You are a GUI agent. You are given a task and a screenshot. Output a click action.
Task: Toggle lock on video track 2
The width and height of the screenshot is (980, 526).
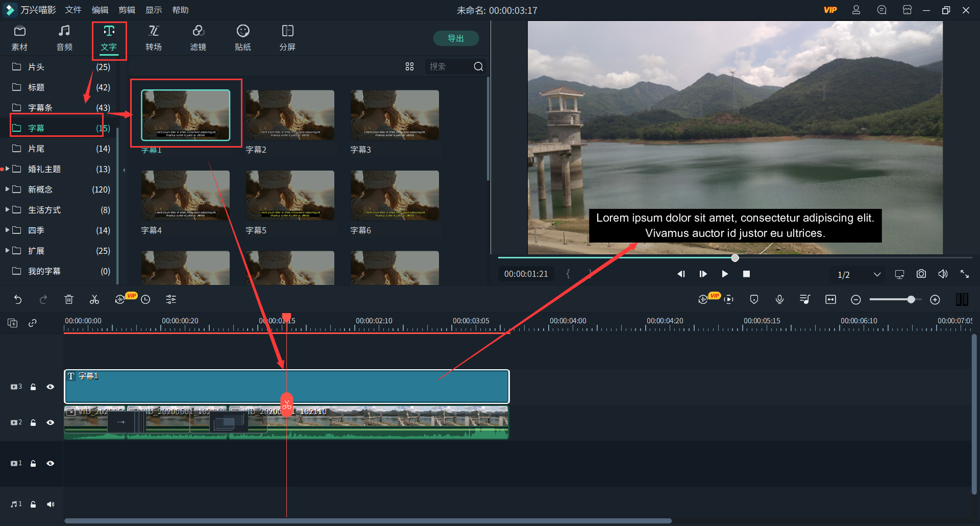pyautogui.click(x=33, y=423)
